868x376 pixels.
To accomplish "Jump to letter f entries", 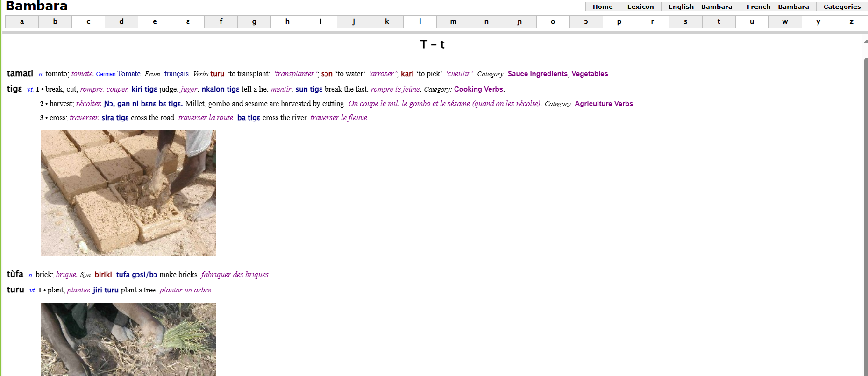I will coord(221,21).
